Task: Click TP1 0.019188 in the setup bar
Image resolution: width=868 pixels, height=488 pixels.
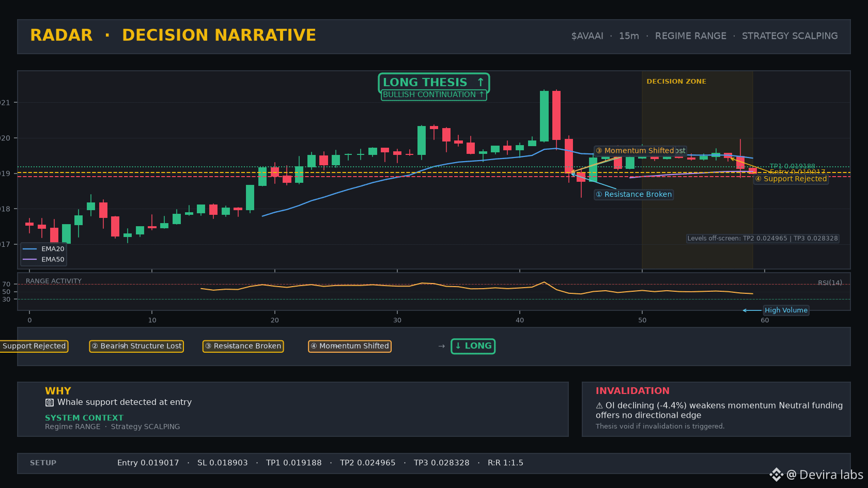Action: tap(294, 463)
